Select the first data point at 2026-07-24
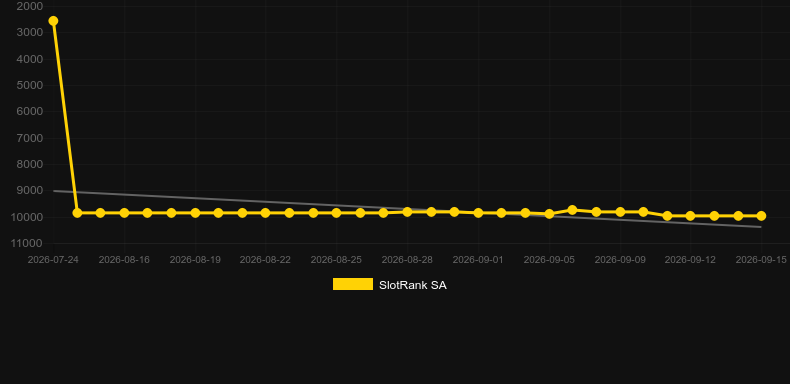This screenshot has height=384, width=790. (x=53, y=21)
